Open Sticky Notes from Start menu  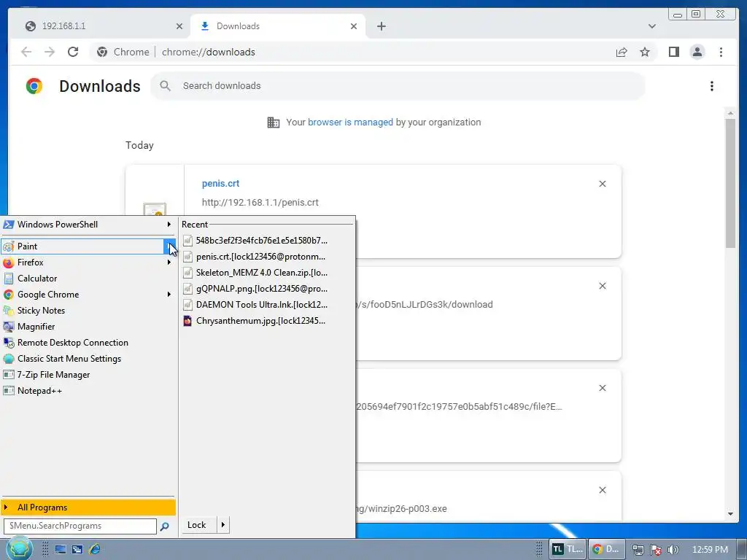88,311
